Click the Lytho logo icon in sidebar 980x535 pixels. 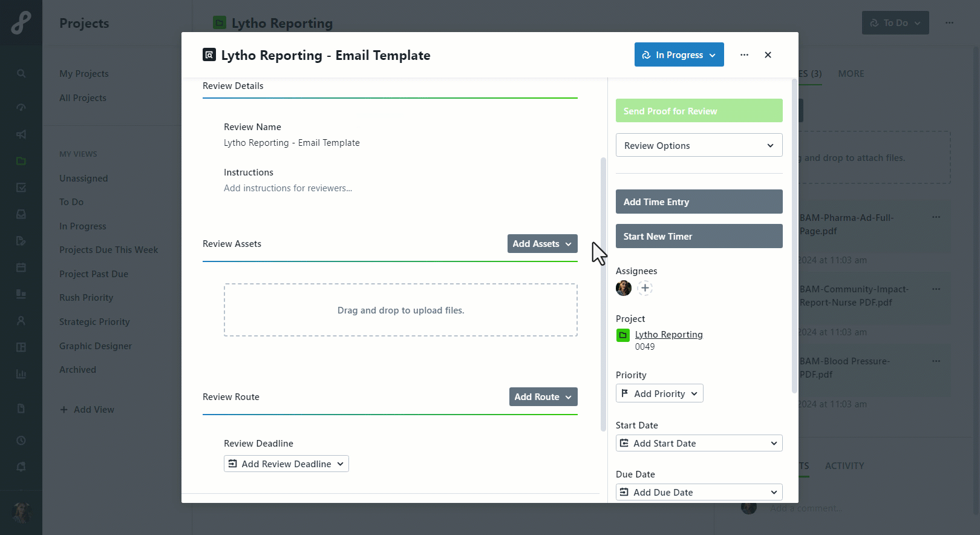[21, 22]
